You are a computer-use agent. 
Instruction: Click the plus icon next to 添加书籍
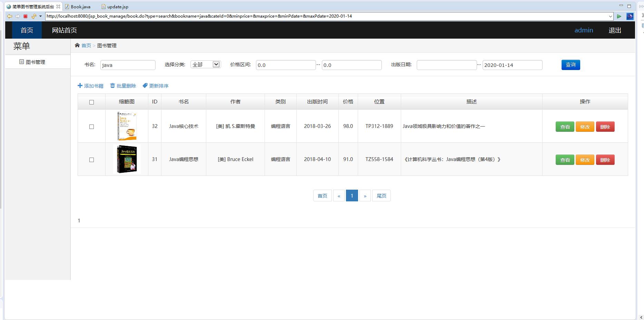pyautogui.click(x=80, y=85)
